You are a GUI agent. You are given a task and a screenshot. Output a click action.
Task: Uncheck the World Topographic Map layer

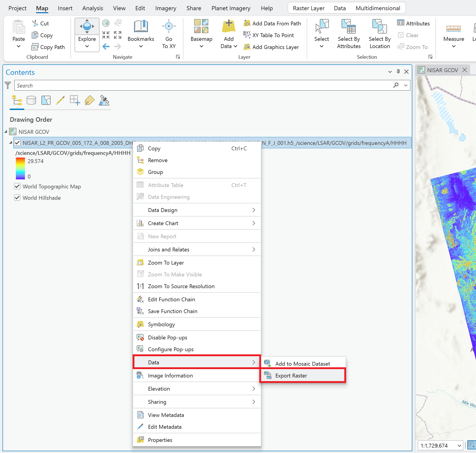[x=17, y=186]
